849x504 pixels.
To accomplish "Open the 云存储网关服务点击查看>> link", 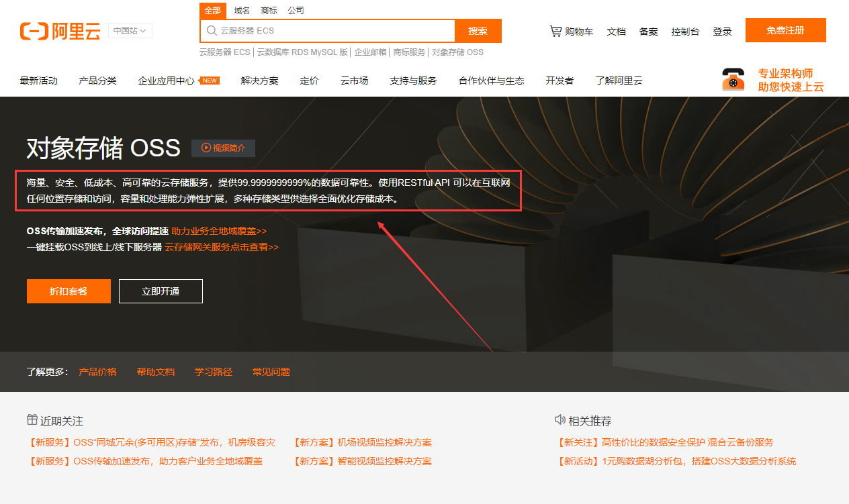I will (222, 247).
